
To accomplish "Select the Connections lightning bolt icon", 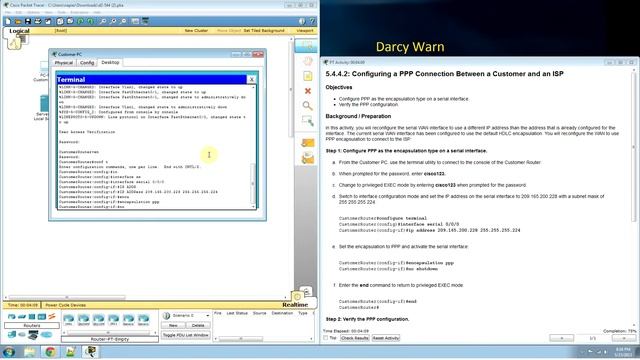I will pyautogui.click(x=52, y=317).
